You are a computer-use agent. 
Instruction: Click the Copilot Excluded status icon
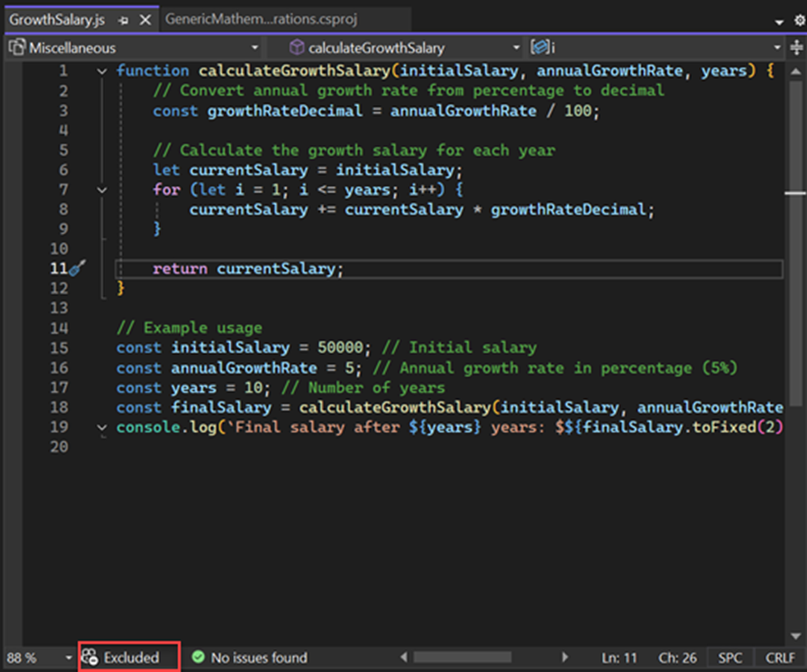click(x=91, y=657)
